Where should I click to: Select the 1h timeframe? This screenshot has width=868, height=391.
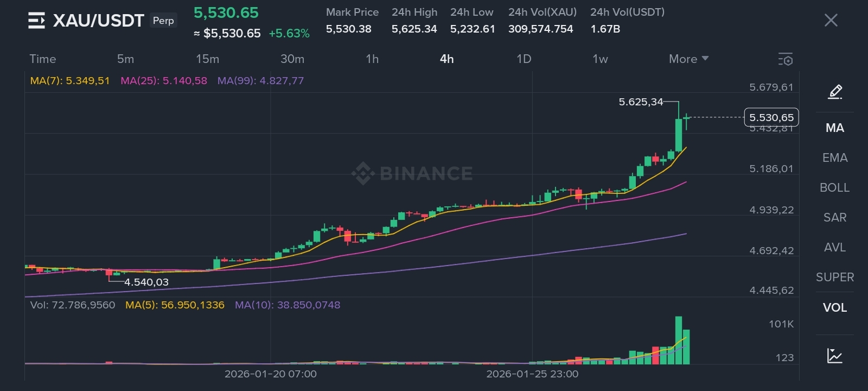click(x=372, y=59)
